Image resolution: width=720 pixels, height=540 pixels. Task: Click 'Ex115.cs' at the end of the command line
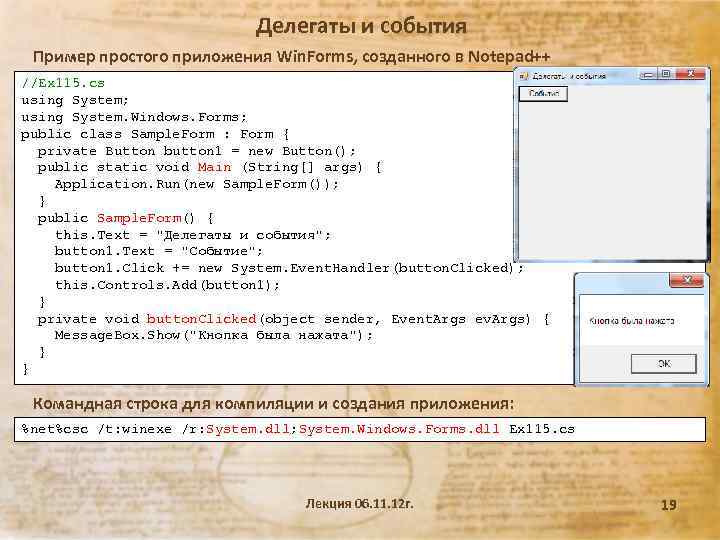point(542,429)
